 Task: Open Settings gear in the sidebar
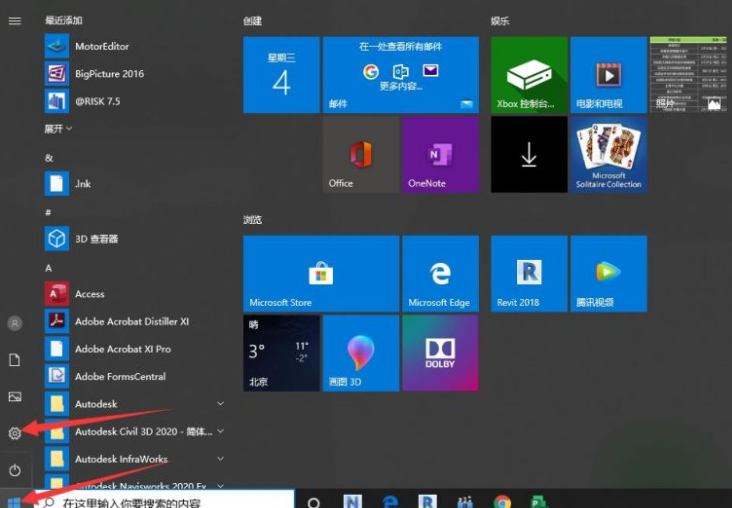[x=15, y=433]
